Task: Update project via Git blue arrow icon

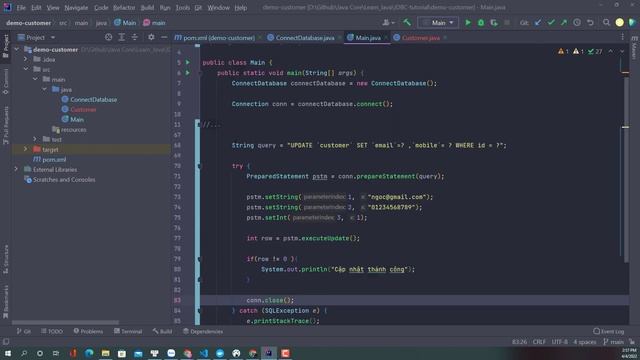Action: pyautogui.click(x=538, y=22)
